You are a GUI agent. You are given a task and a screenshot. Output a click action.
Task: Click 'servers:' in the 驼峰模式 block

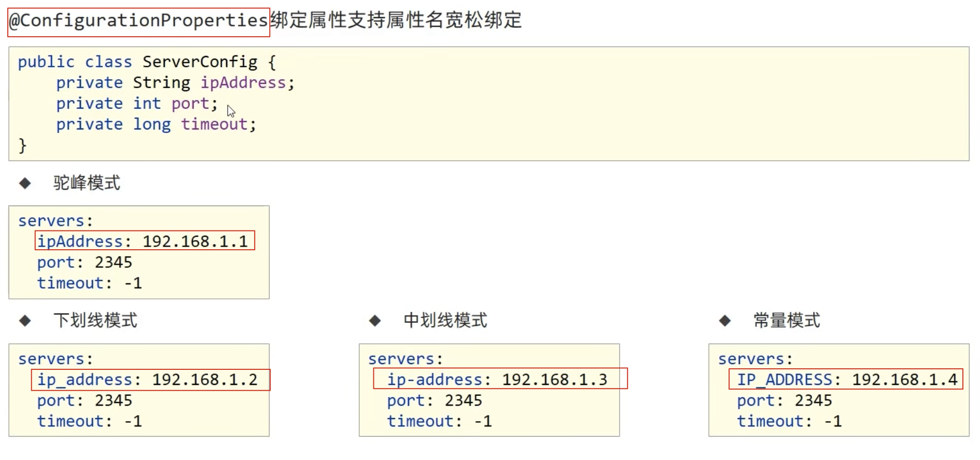tap(55, 221)
